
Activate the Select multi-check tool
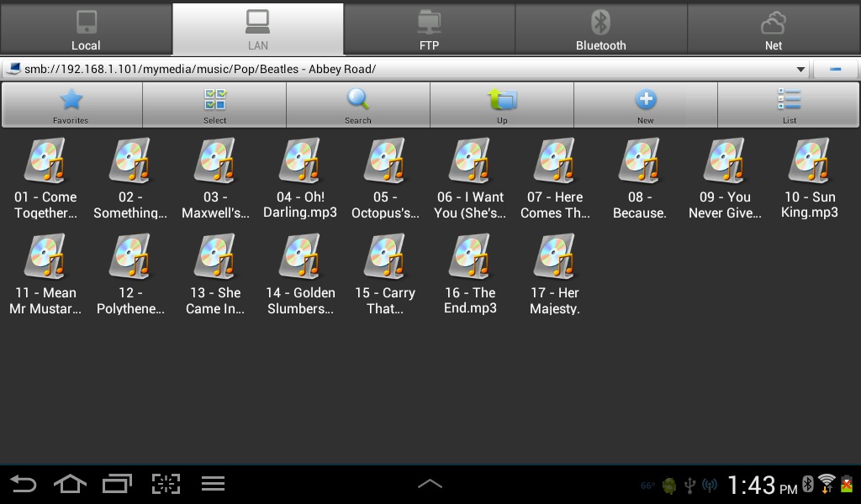[x=214, y=105]
